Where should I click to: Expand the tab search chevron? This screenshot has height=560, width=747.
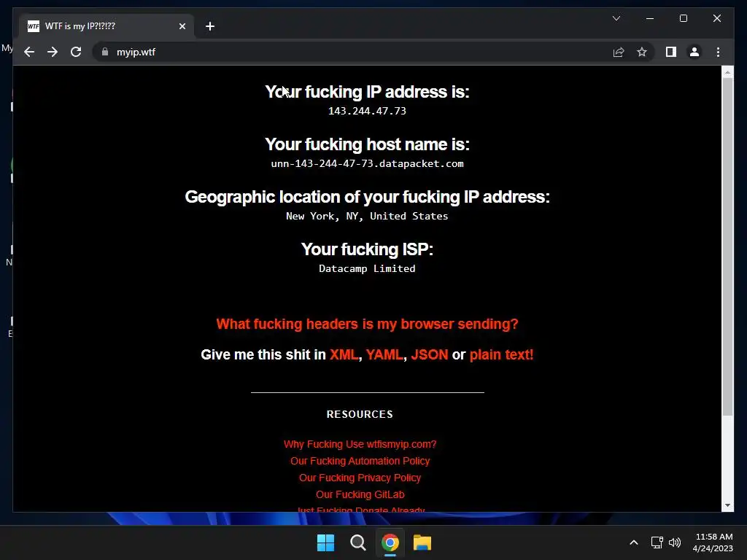(x=616, y=18)
